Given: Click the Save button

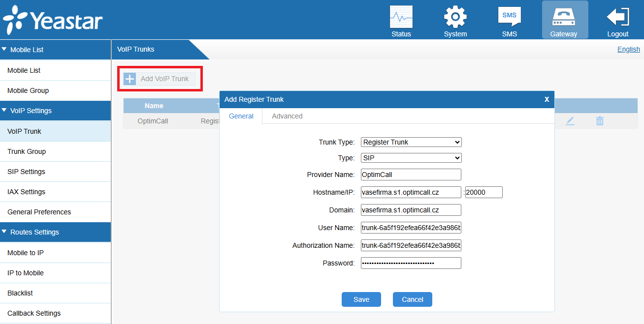Looking at the screenshot, I should [x=361, y=299].
